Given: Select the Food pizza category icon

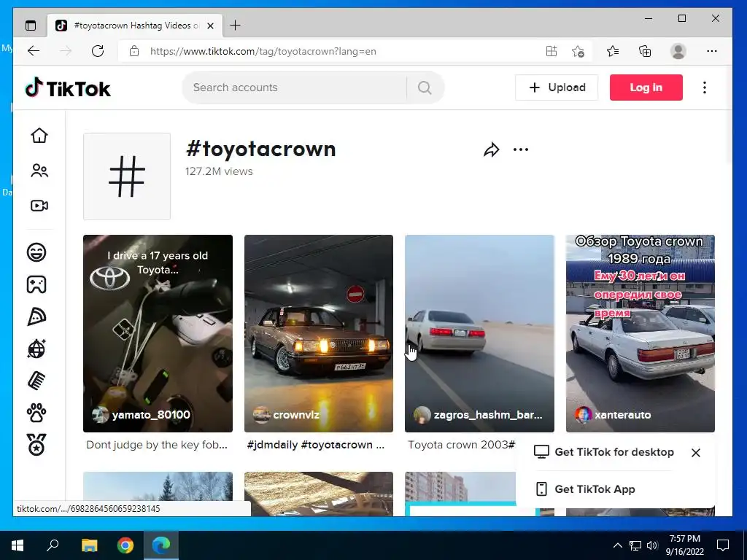Looking at the screenshot, I should 36,316.
